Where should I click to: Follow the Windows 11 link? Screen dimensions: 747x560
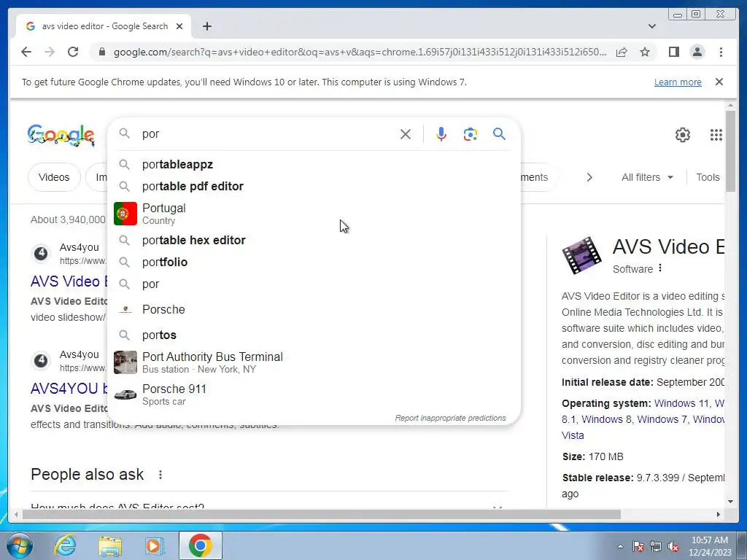pos(682,403)
